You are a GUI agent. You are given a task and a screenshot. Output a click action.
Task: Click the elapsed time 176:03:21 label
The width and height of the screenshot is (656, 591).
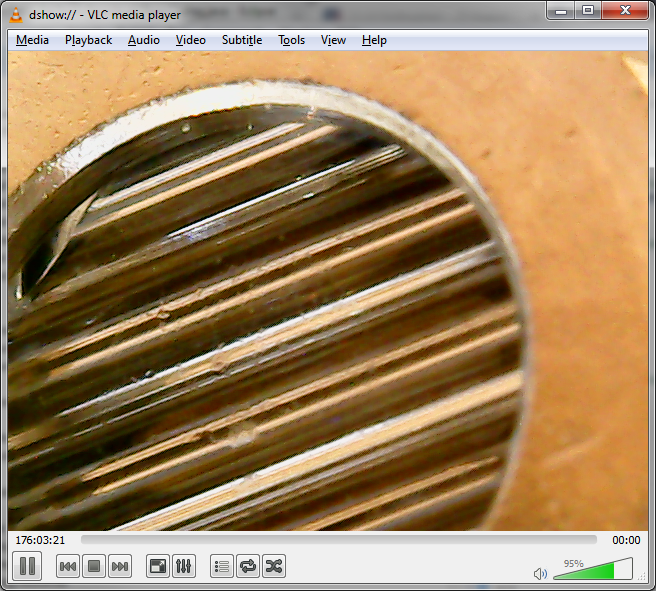(40, 540)
